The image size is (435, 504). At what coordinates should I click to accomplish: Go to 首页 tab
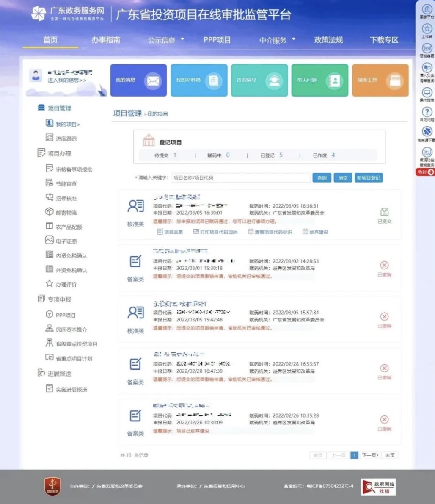[50, 40]
